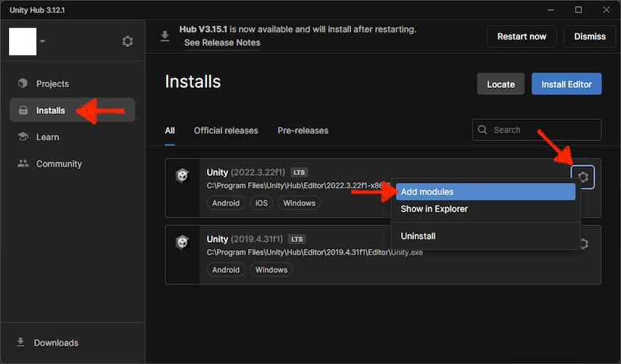Click the user account avatar

pyautogui.click(x=23, y=41)
